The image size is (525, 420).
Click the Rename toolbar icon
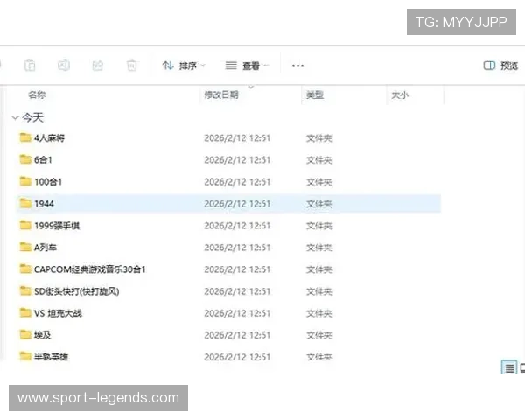click(x=64, y=66)
